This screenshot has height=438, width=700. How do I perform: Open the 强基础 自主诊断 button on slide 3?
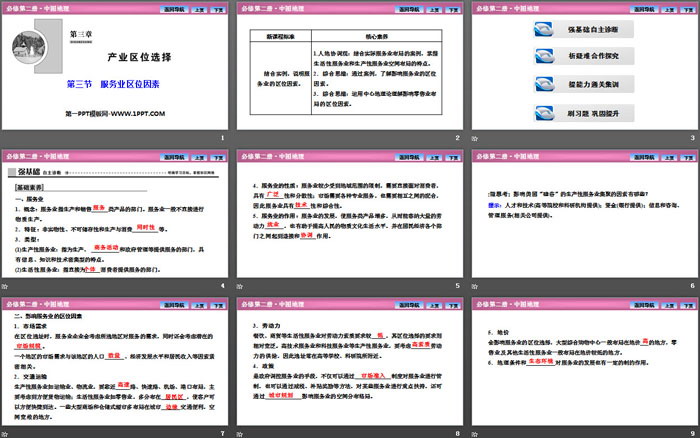[x=584, y=29]
